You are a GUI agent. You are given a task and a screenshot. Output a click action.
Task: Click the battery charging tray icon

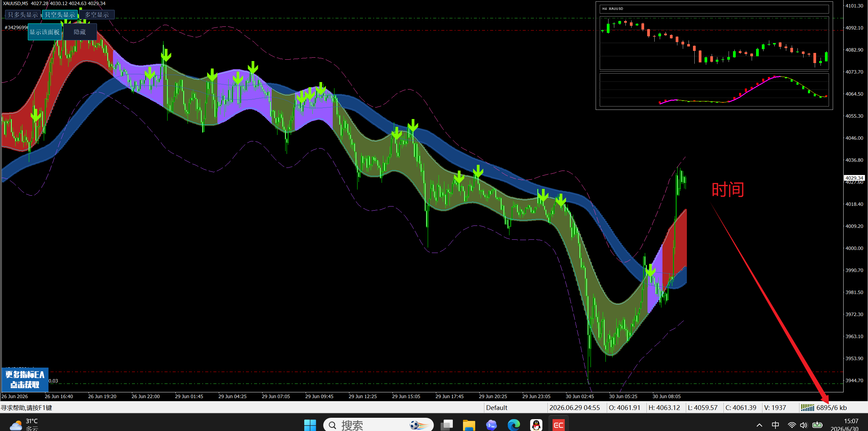817,425
